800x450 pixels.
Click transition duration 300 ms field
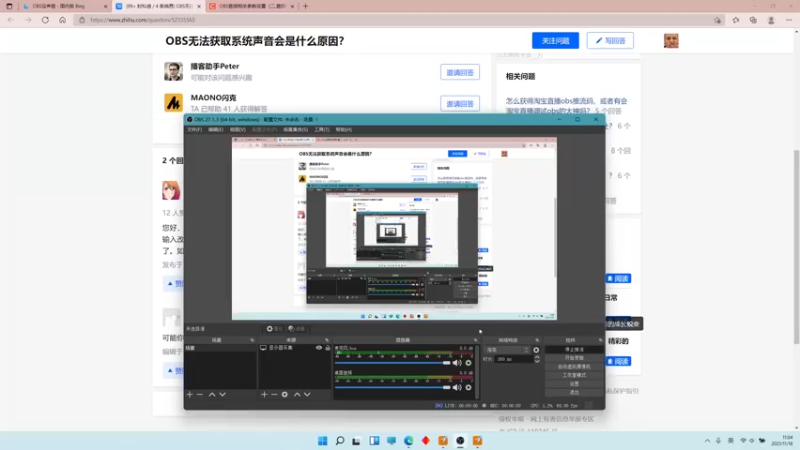click(514, 359)
